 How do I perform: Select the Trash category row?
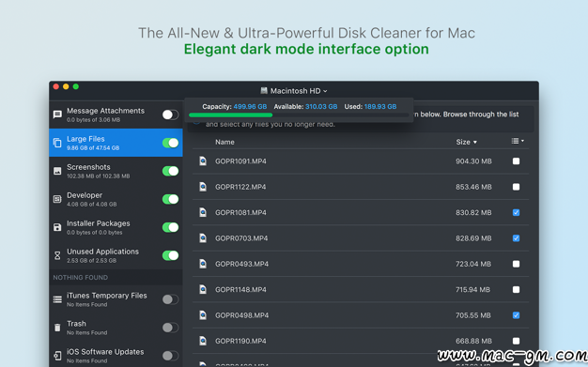coord(116,328)
